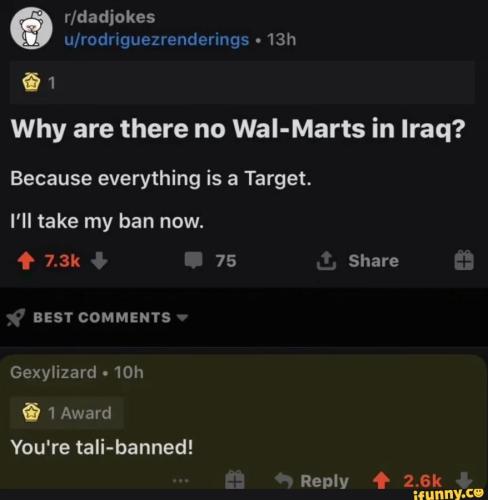This screenshot has height=500, width=488.
Task: View the 1 Award badge on comment
Action: (x=67, y=413)
